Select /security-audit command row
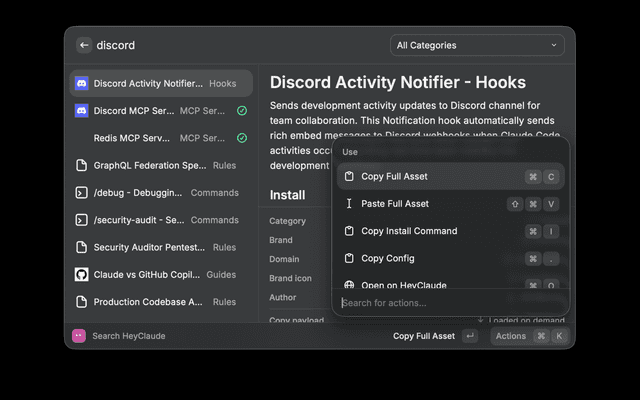 [x=161, y=220]
